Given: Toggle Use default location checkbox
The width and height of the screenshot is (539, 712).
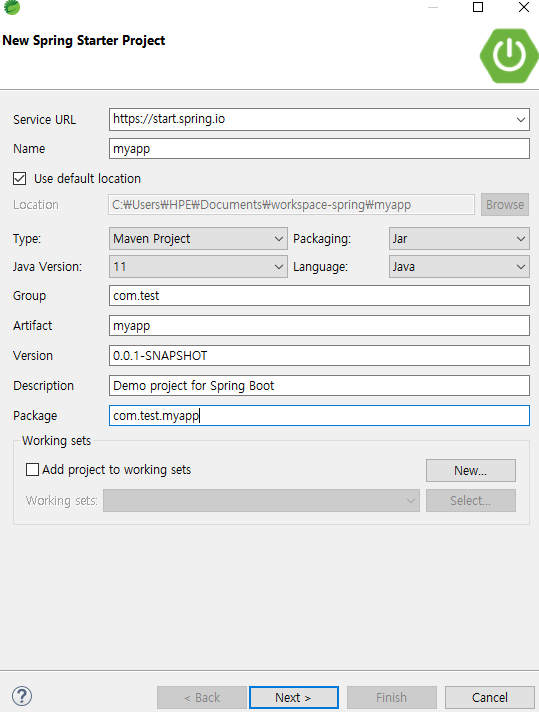Looking at the screenshot, I should point(20,178).
